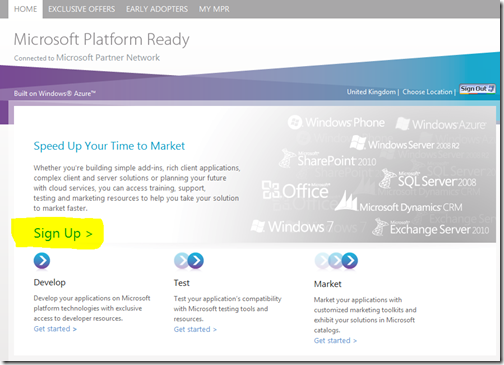Click the Develop heading
This screenshot has height=365, width=504.
[x=50, y=283]
